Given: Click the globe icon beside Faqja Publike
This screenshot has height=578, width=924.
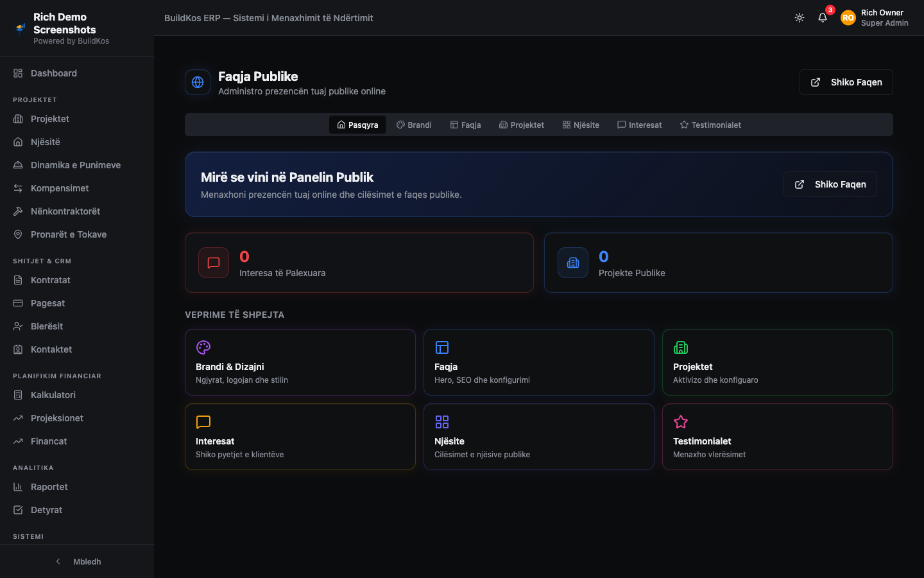Looking at the screenshot, I should point(198,82).
